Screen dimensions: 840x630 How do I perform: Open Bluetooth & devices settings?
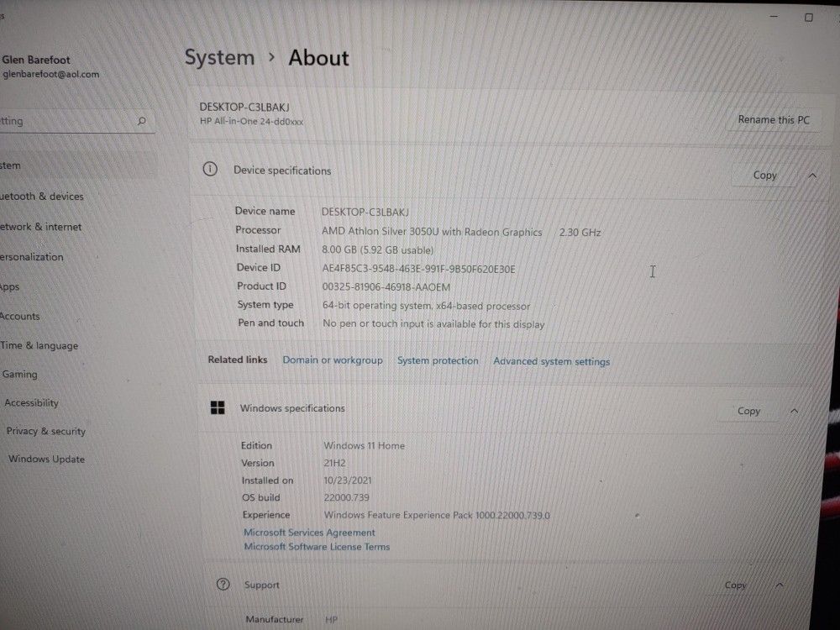pyautogui.click(x=42, y=196)
